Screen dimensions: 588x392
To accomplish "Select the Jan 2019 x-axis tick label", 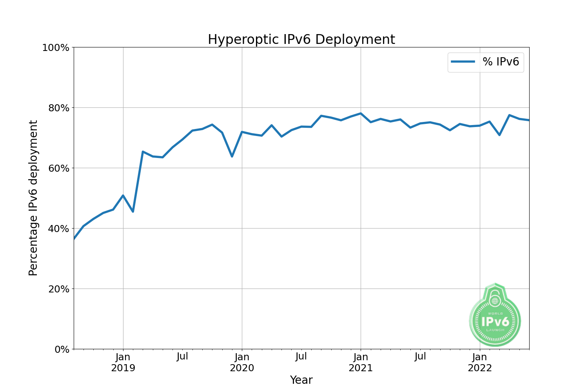I will pyautogui.click(x=123, y=362).
